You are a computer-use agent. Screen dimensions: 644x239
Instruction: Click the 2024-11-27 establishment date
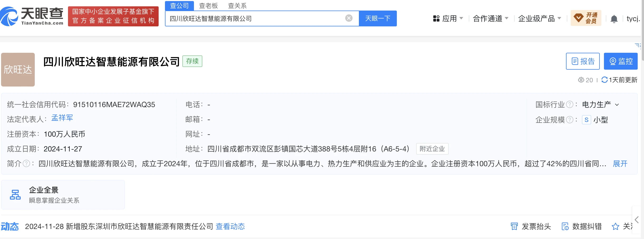tap(63, 149)
